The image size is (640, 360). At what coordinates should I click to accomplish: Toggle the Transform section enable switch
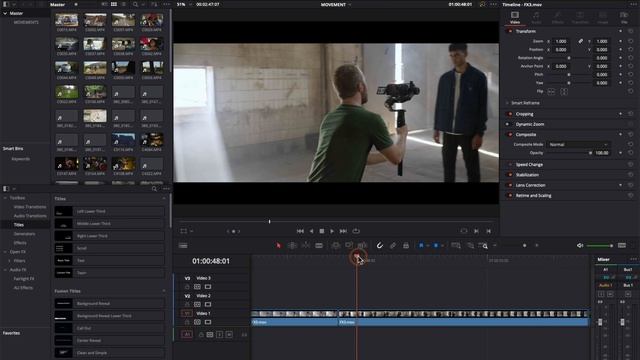[x=509, y=31]
